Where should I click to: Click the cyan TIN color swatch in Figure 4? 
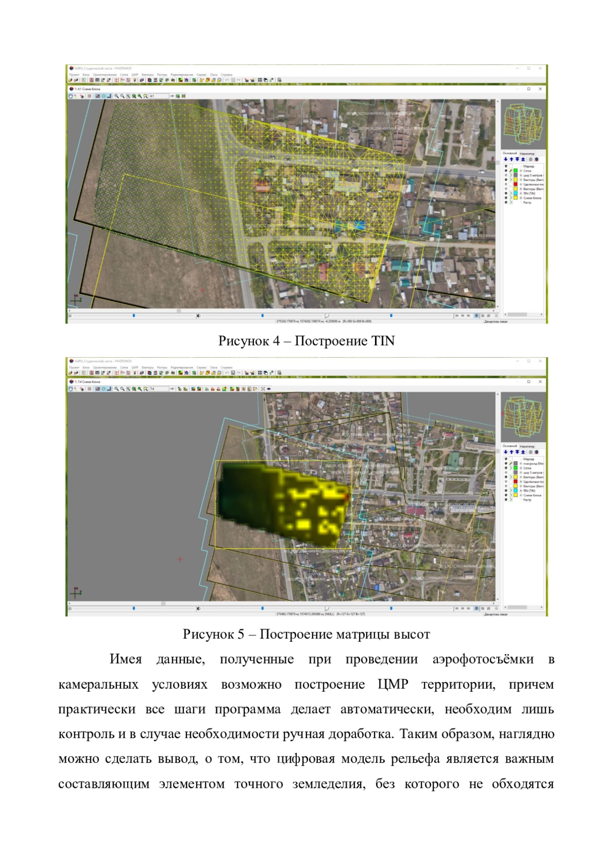click(x=516, y=194)
